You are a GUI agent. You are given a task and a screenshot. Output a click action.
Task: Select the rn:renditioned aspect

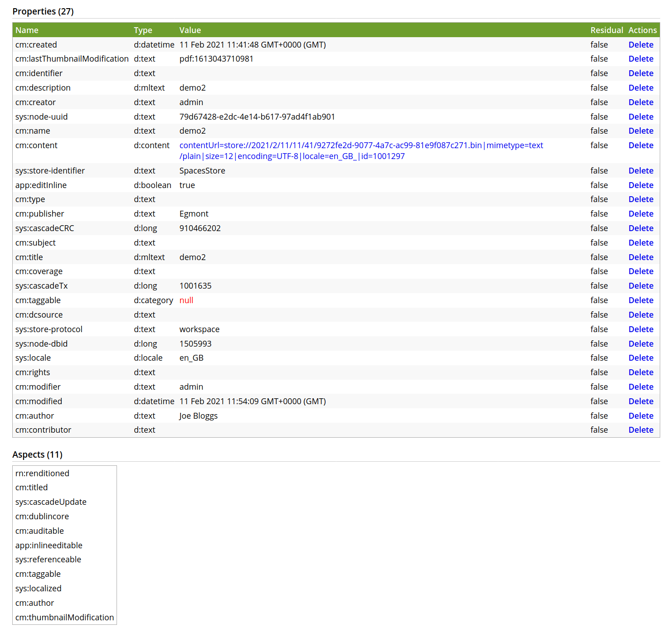pos(42,473)
